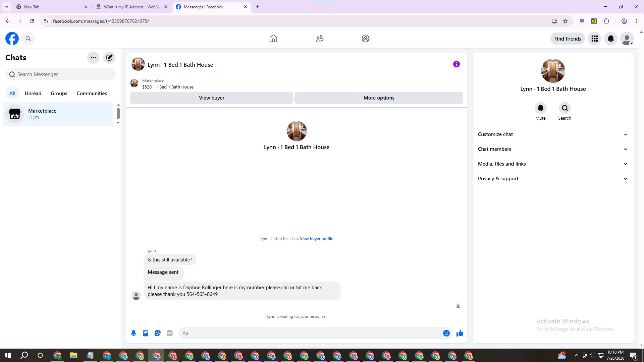Go to the Home feed icon

point(273,39)
